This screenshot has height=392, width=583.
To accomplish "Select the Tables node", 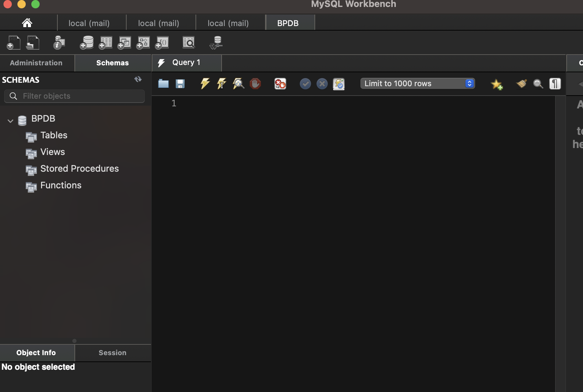I will tap(54, 135).
